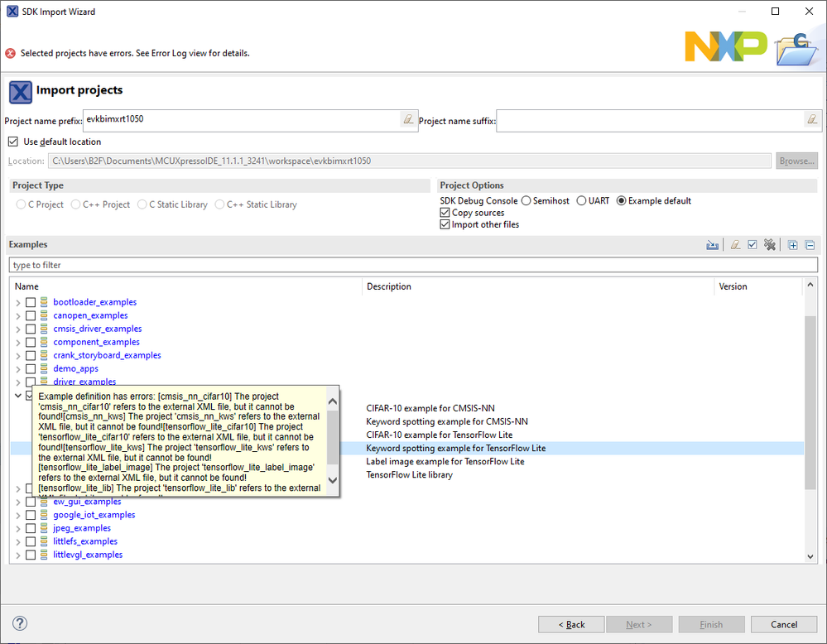This screenshot has height=644, width=827.
Task: Click the component_examples group icon
Action: (44, 342)
